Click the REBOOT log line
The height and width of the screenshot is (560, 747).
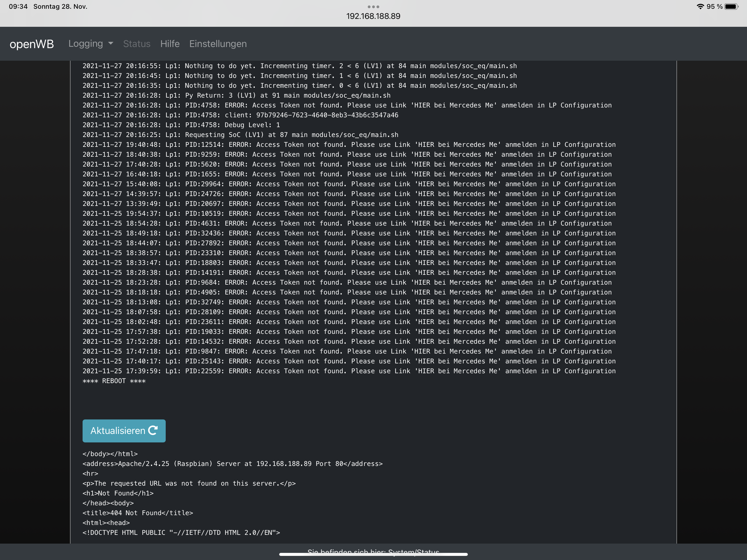[114, 381]
